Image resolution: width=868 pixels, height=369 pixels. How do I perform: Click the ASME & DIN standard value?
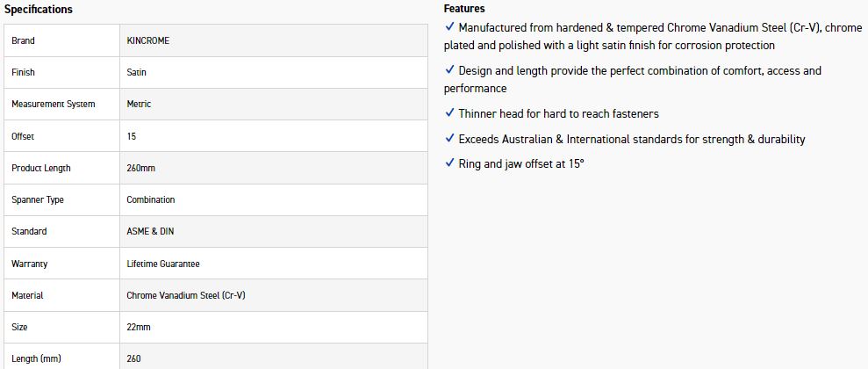pos(148,232)
